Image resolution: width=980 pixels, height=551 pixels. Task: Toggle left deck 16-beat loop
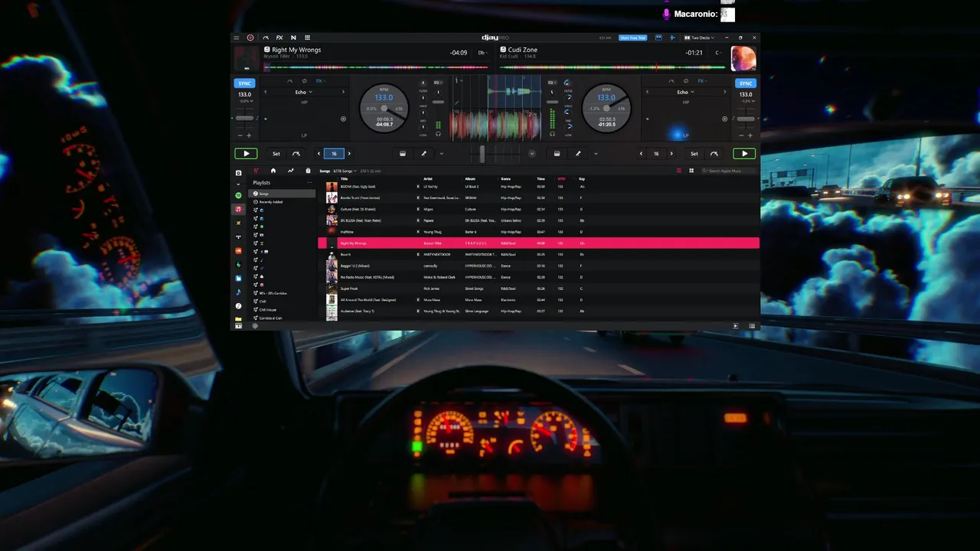(x=335, y=154)
